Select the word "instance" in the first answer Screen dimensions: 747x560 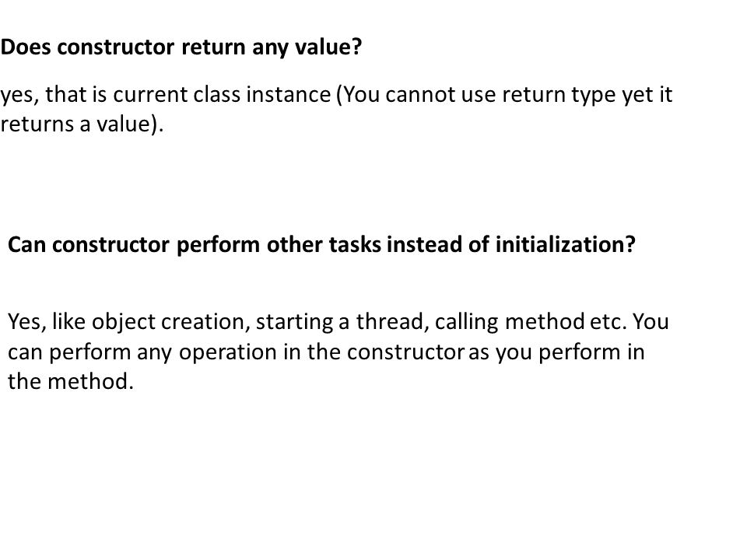tap(288, 94)
